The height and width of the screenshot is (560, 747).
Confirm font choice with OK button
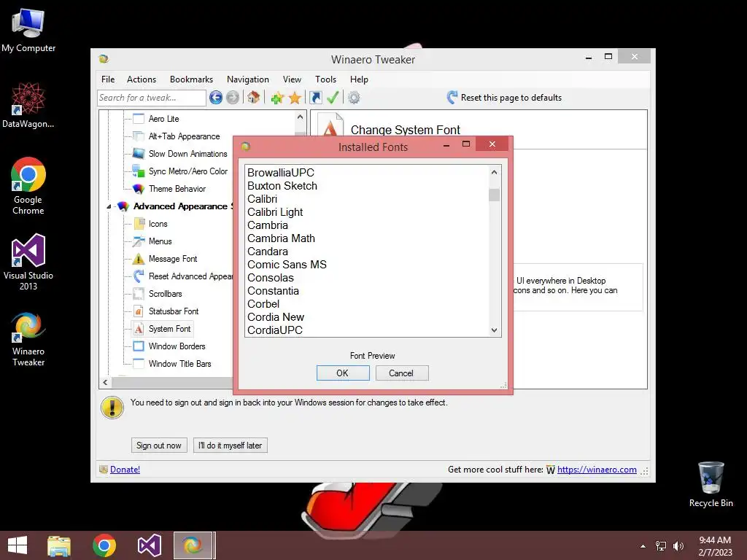coord(343,373)
